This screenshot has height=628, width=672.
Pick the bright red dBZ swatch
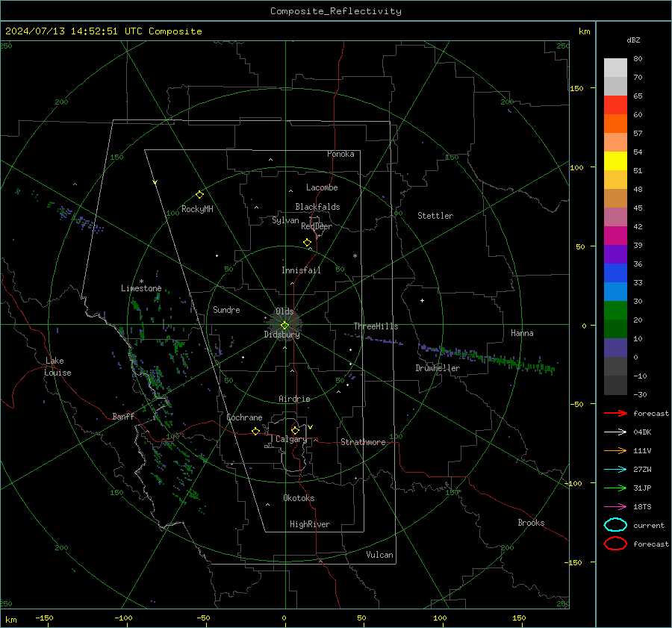click(615, 105)
